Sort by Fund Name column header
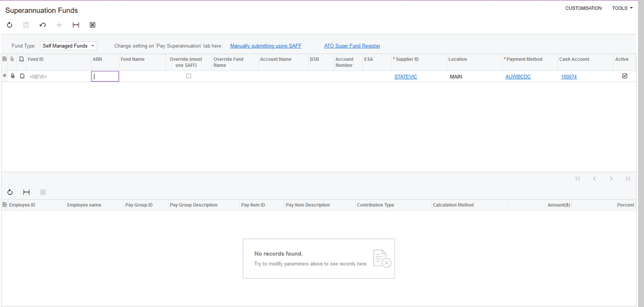This screenshot has height=307, width=644. 132,60
